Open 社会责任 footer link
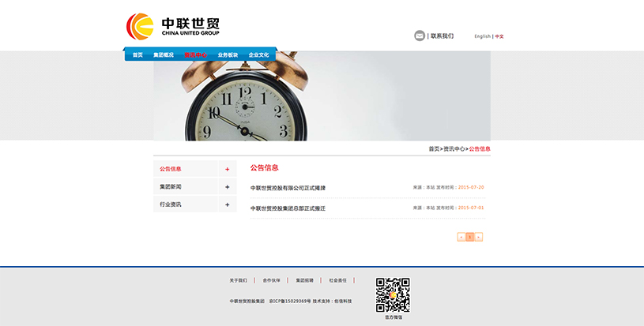Screen dimensions: 644x326 [337, 280]
